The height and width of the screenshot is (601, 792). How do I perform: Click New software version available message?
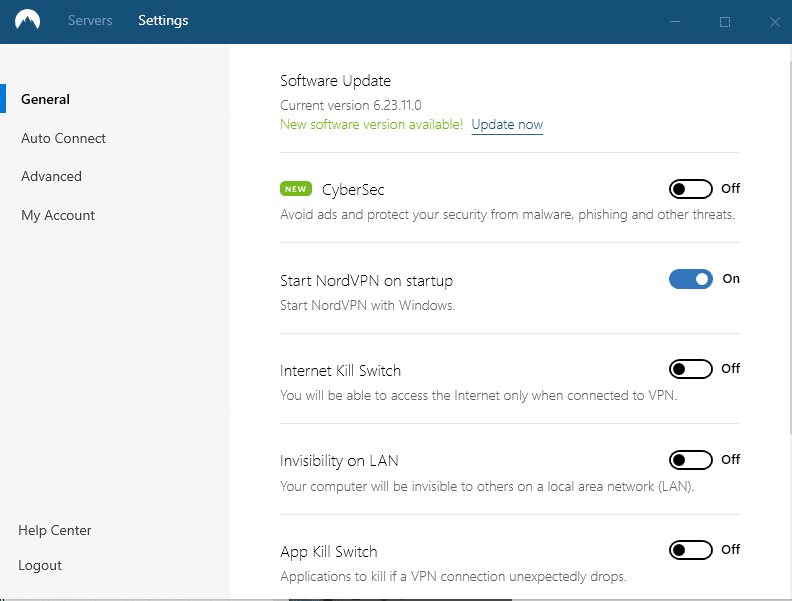point(371,124)
